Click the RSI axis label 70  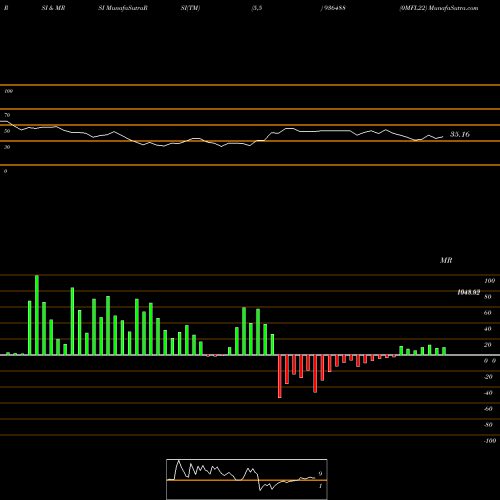pos(7,115)
